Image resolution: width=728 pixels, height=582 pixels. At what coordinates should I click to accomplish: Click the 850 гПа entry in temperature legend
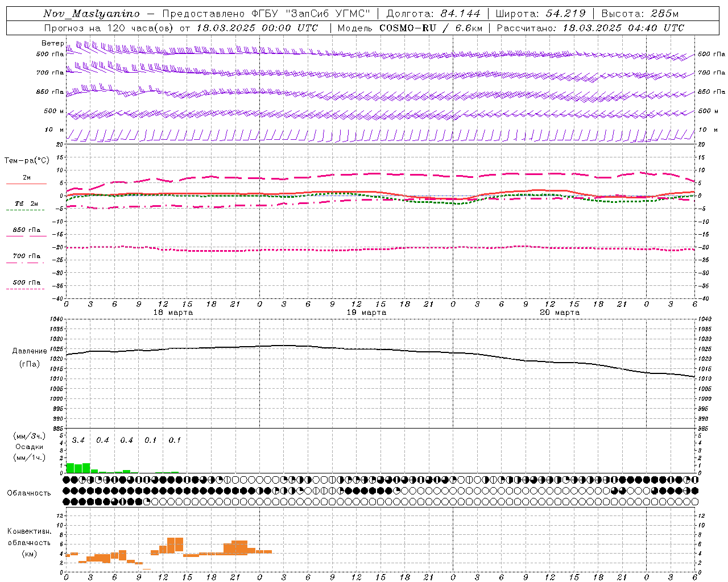coord(27,230)
